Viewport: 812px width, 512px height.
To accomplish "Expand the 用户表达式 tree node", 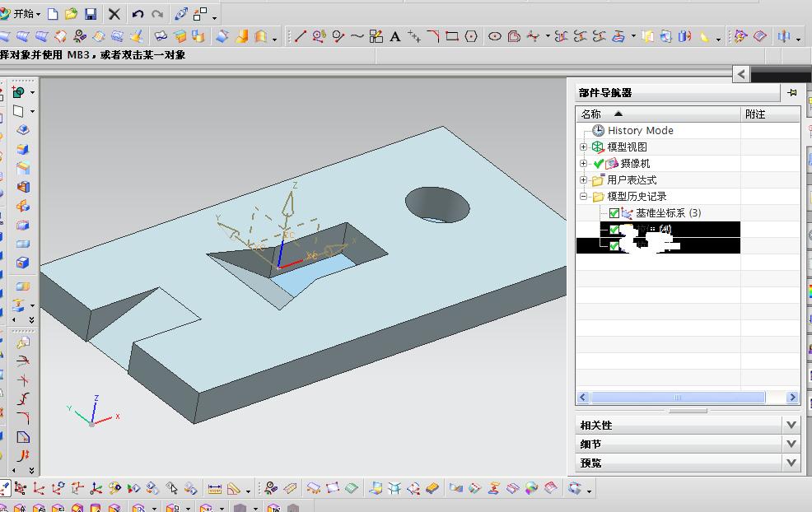I will pyautogui.click(x=583, y=180).
